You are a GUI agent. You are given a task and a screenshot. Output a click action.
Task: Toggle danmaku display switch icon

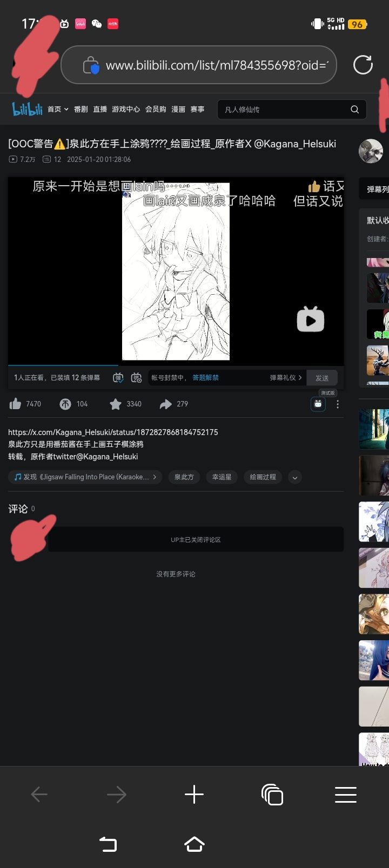point(118,378)
